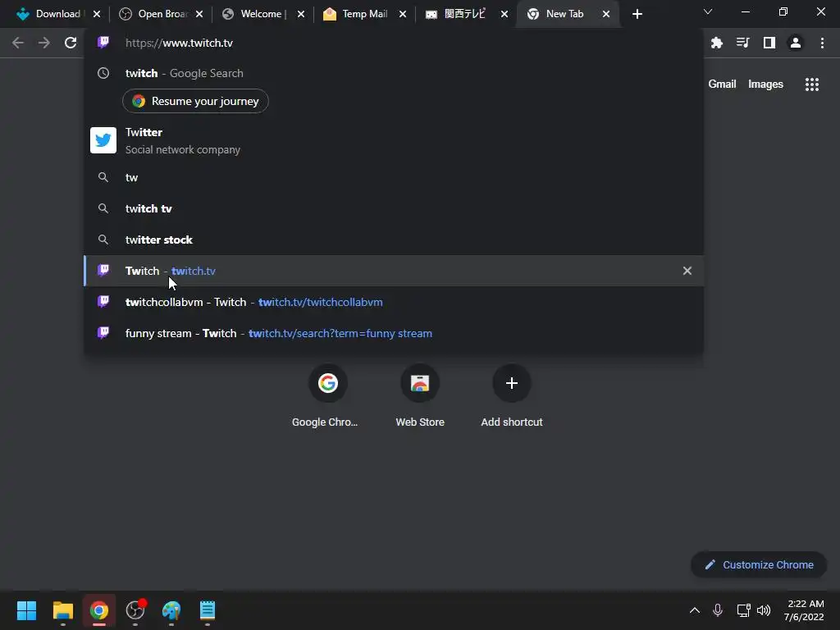Open the clock showing 2:22 AM
Screen dimensions: 840x630
click(804, 610)
